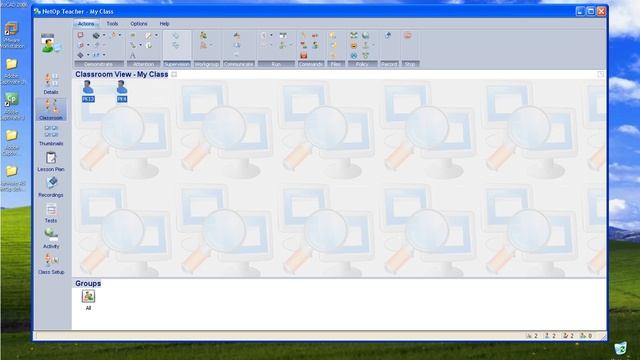Viewport: 640px width, 360px height.
Task: Click the Attention group label
Action: click(143, 64)
